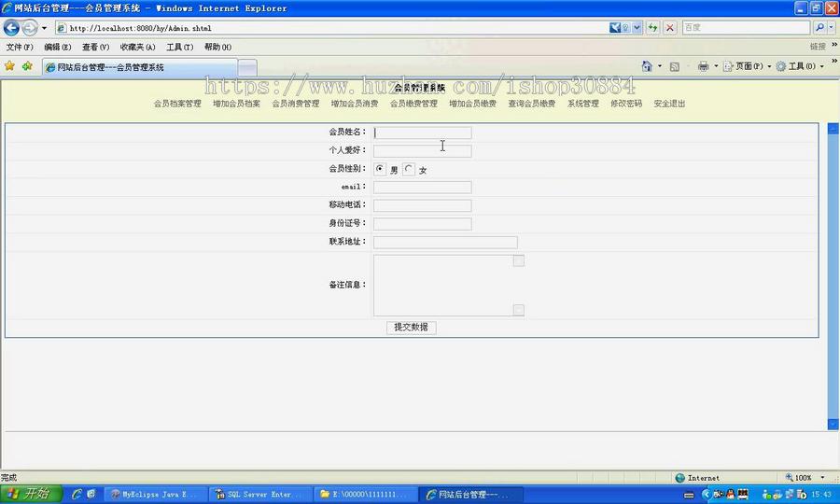Open 增加会员消费 navigation link
The image size is (840, 504).
(354, 104)
